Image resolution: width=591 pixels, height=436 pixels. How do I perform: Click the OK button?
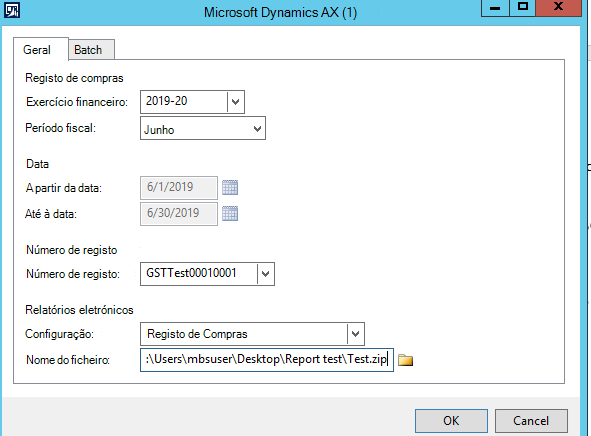point(451,421)
